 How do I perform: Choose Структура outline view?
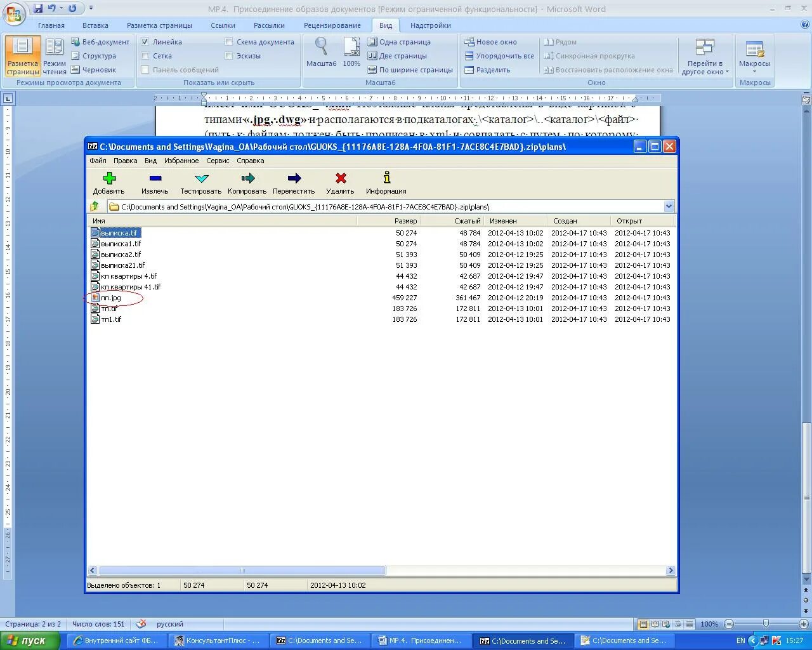[x=94, y=56]
